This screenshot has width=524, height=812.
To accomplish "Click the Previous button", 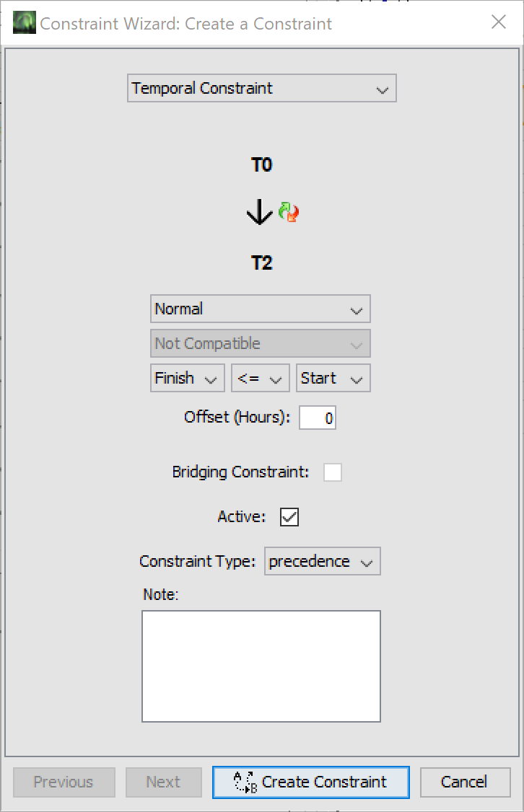I will point(64,782).
